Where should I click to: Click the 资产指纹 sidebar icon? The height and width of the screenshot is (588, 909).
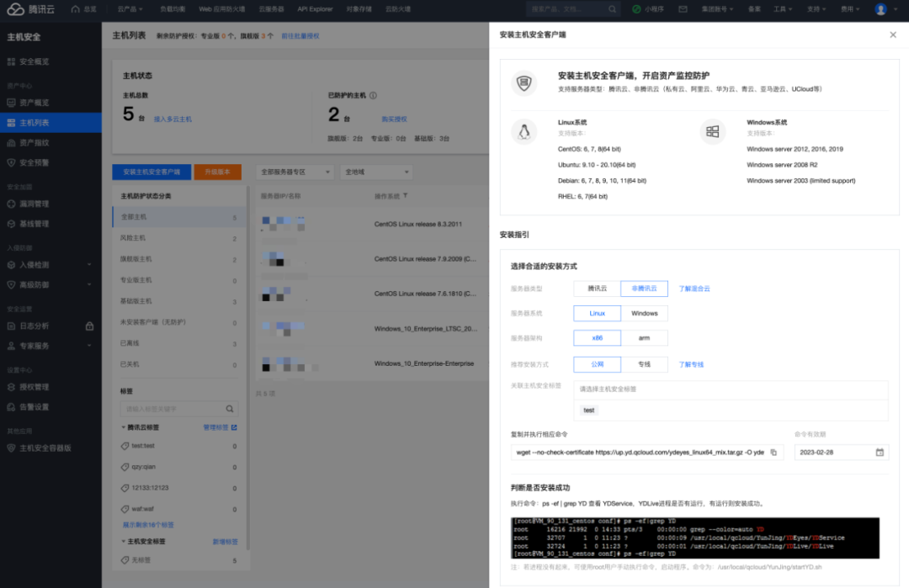tap(11, 142)
